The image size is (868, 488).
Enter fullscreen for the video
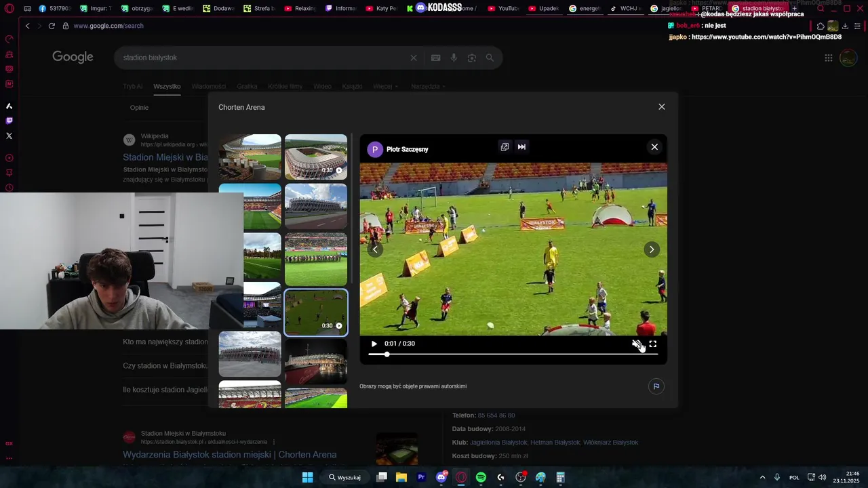pyautogui.click(x=653, y=344)
